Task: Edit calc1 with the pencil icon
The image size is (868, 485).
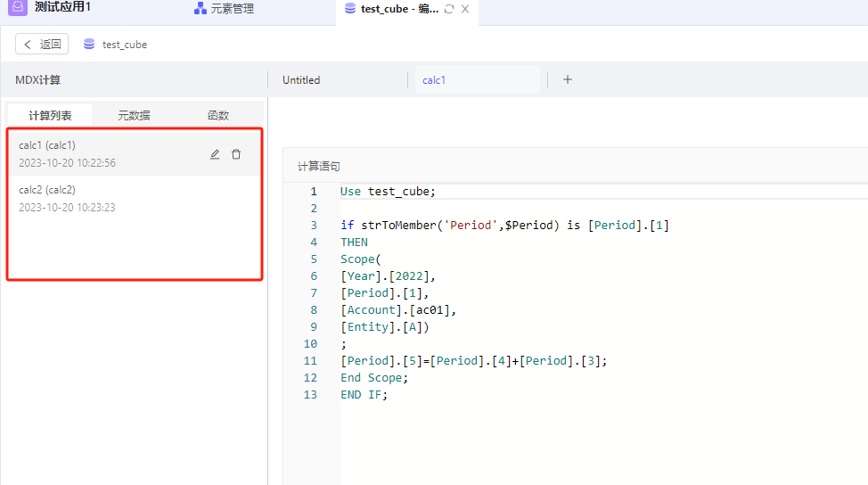Action: pyautogui.click(x=215, y=154)
